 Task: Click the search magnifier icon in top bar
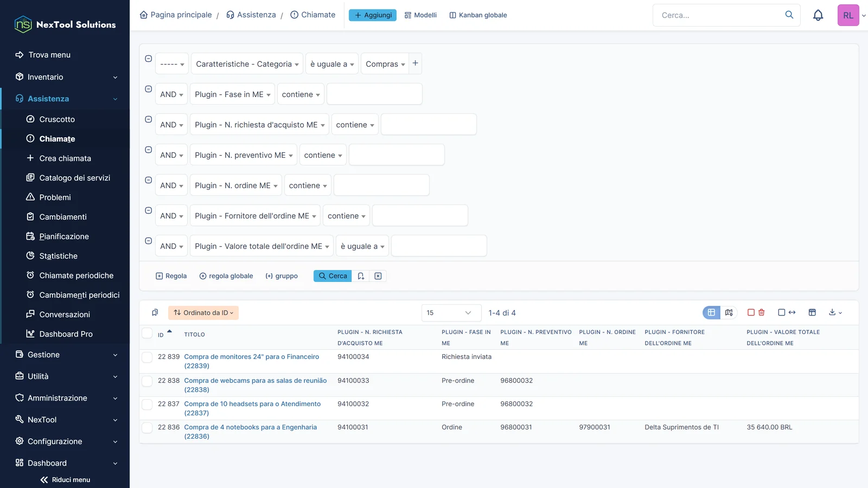789,15
